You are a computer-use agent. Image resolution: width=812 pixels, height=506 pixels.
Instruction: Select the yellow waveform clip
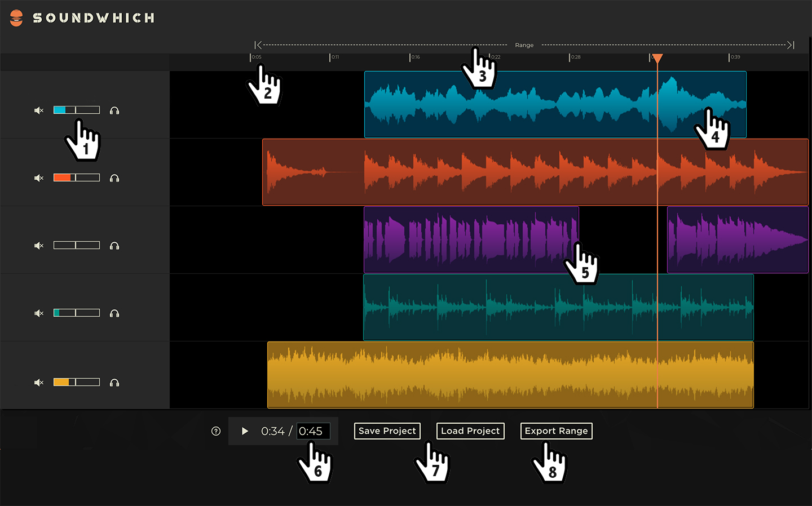click(x=510, y=375)
